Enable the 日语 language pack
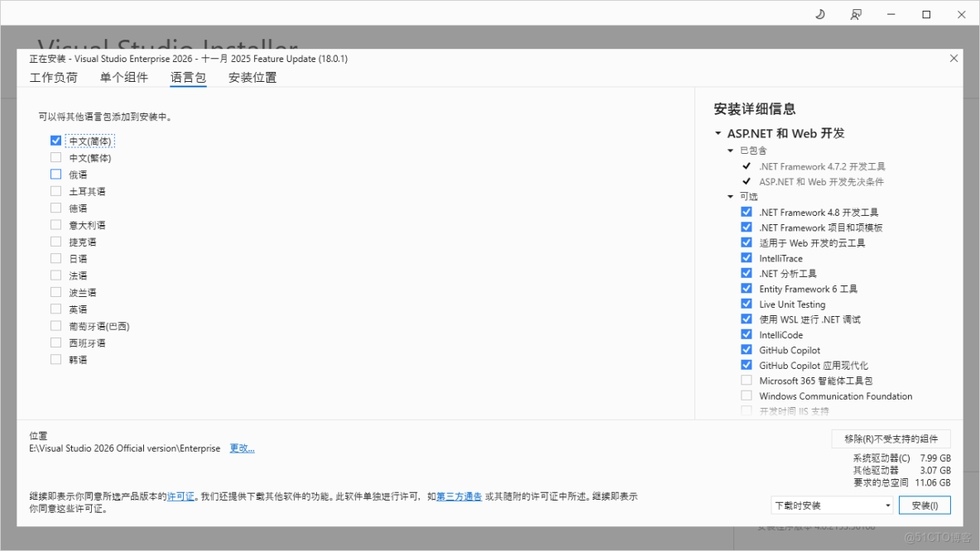 pyautogui.click(x=55, y=258)
